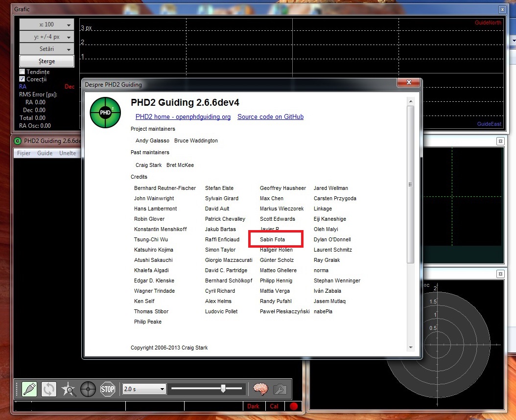Click the PHD2 Guiding title bar icon
Image resolution: width=516 pixels, height=420 pixels.
coord(18,141)
